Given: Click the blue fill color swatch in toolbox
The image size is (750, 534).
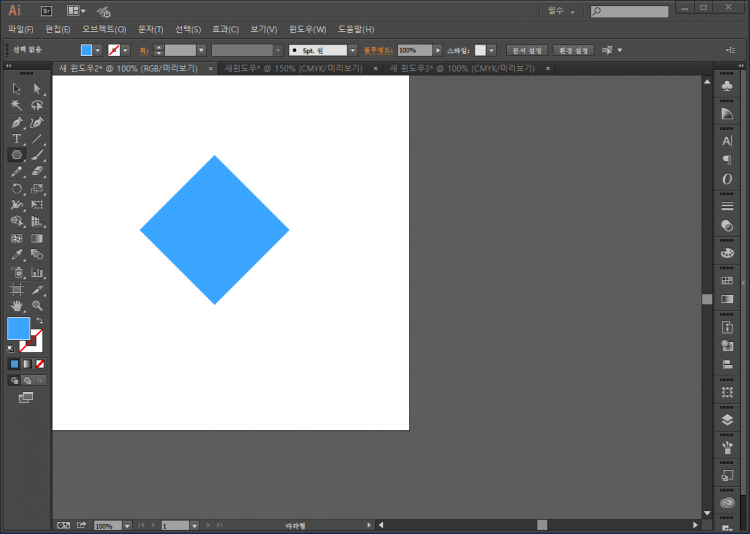Looking at the screenshot, I should point(18,328).
